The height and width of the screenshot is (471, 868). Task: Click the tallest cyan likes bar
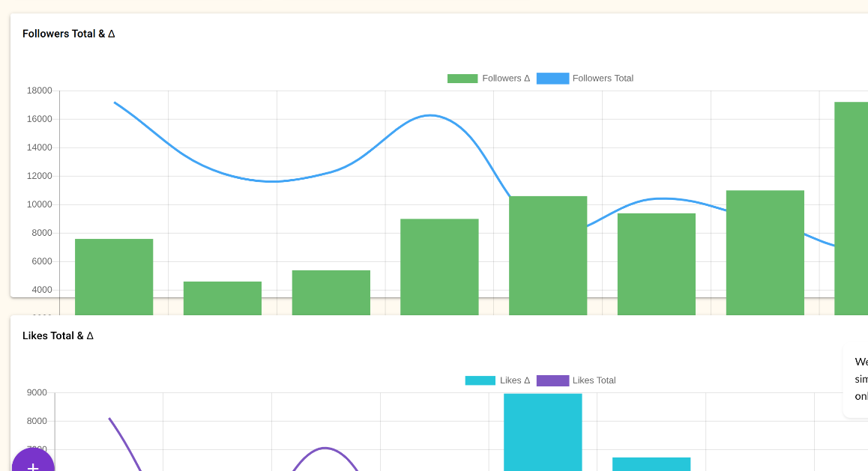[543, 432]
